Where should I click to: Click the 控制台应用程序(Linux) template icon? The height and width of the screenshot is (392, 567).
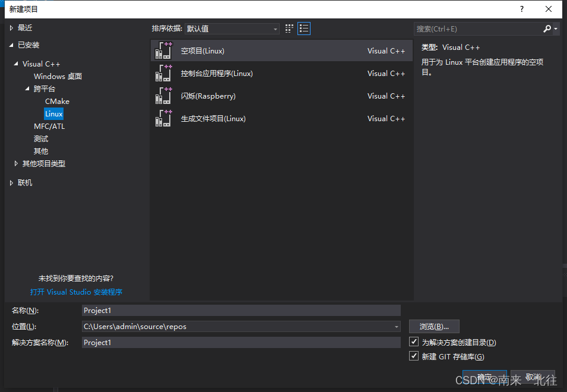tap(163, 74)
